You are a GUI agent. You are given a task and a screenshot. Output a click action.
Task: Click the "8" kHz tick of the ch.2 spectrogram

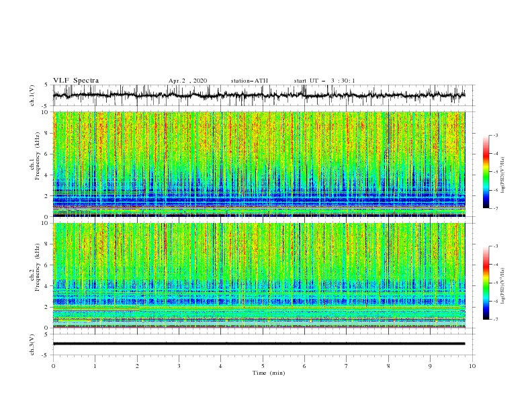click(48, 244)
